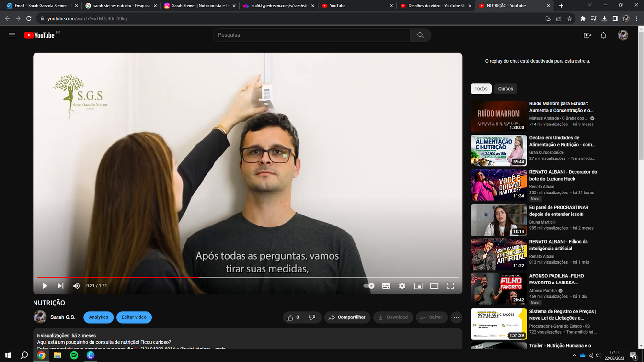Dislike the video
The height and width of the screenshot is (362, 644).
312,317
